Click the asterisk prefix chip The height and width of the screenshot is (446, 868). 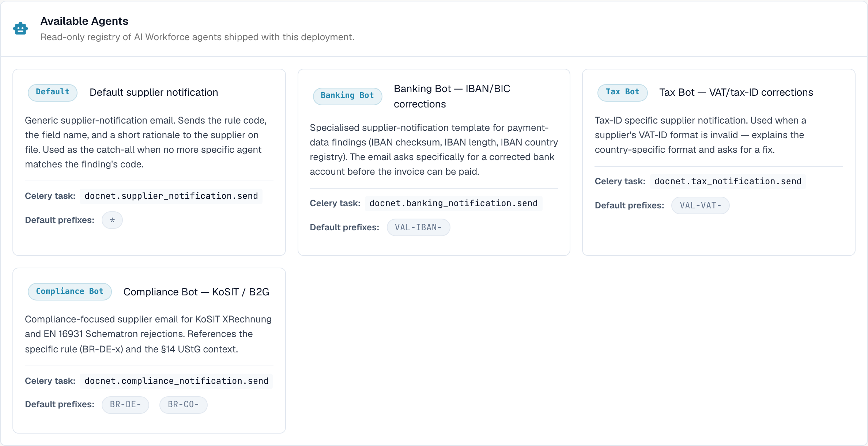(x=112, y=220)
